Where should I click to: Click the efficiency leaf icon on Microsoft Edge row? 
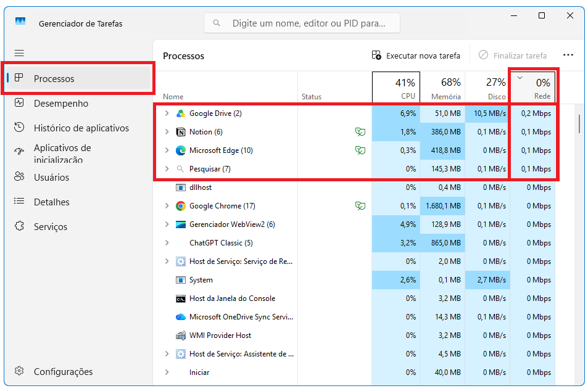pyautogui.click(x=360, y=150)
